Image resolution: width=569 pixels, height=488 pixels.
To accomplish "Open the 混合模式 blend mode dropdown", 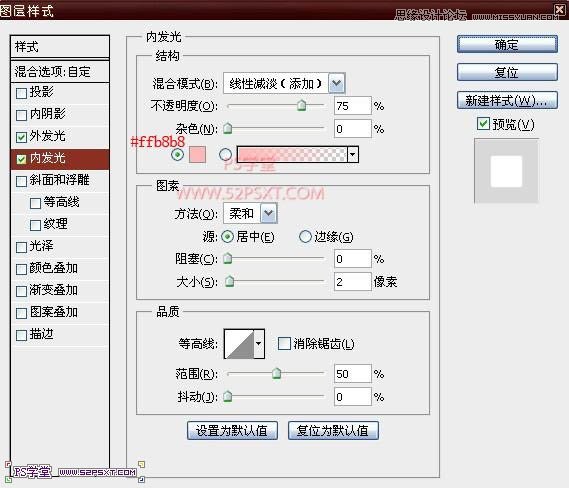I will point(336,83).
